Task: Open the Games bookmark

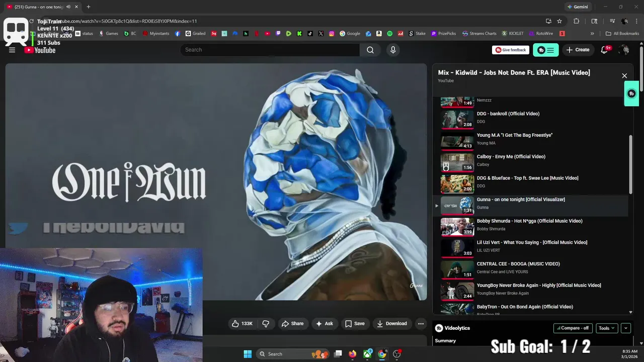Action: [109, 34]
